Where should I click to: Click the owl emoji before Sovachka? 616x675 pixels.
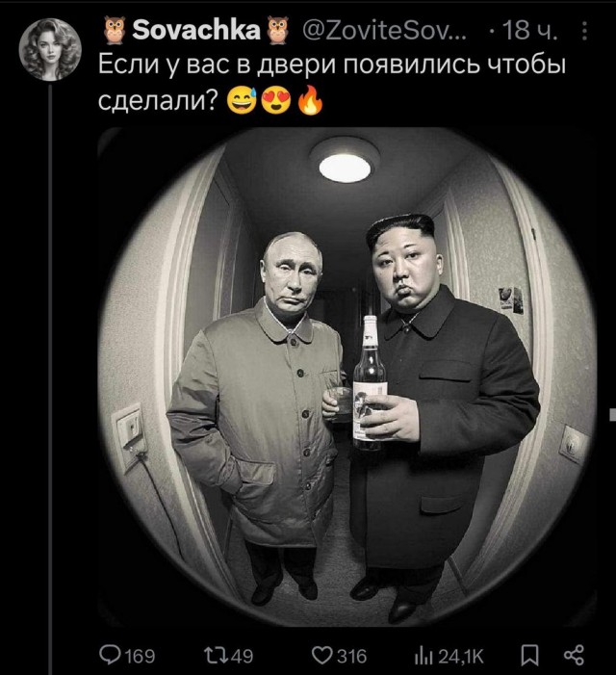pyautogui.click(x=115, y=31)
